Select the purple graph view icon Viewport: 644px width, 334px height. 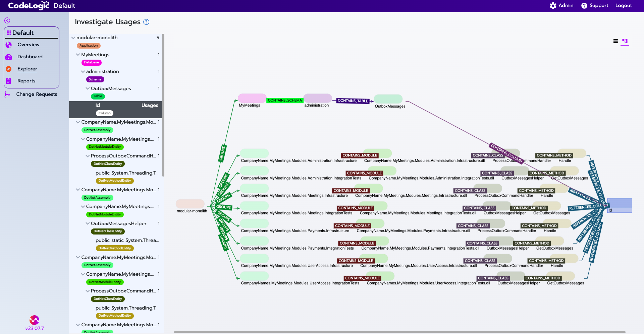click(x=625, y=41)
